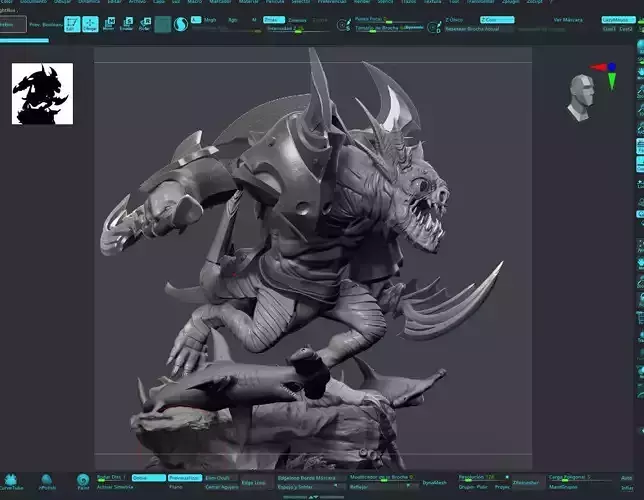The image size is (644, 500).
Task: Click the brush D circle icon
Action: (x=434, y=28)
